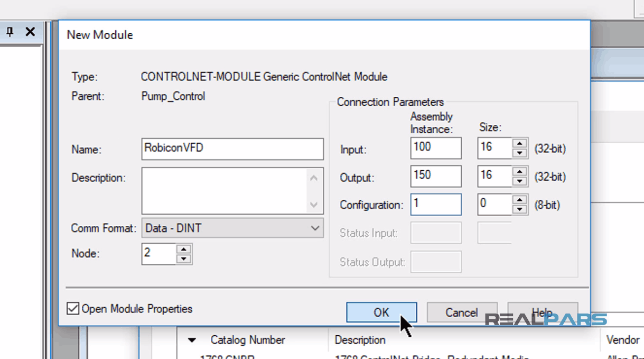Screen dimensions: 644x359
Task: Open Help for the New Module dialog
Action: [542, 312]
